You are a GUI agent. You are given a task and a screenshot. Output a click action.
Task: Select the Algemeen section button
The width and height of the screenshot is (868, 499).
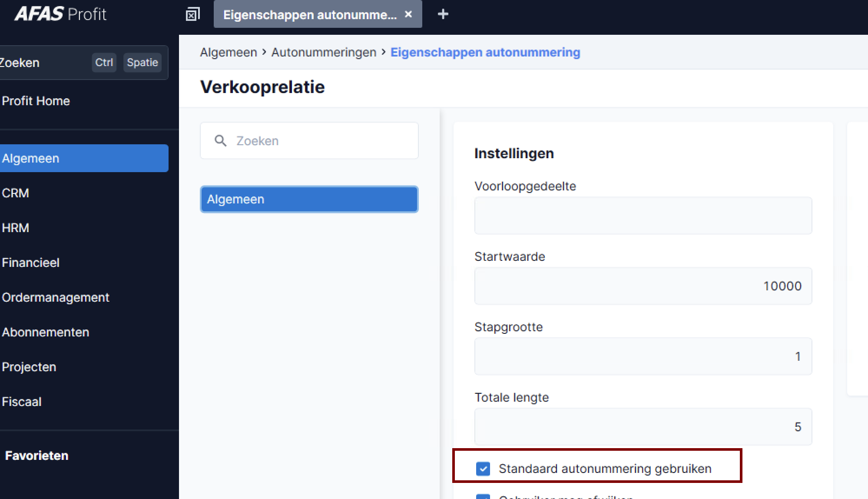coord(309,199)
